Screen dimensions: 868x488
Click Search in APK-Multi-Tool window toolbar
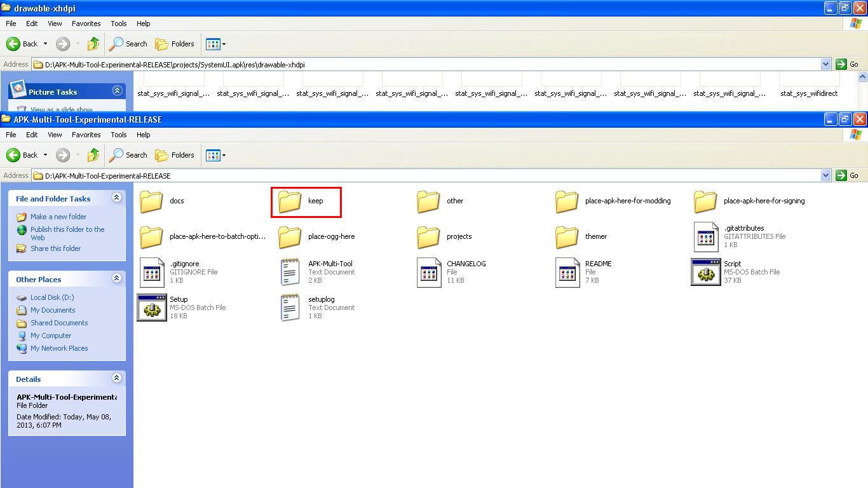pyautogui.click(x=128, y=155)
